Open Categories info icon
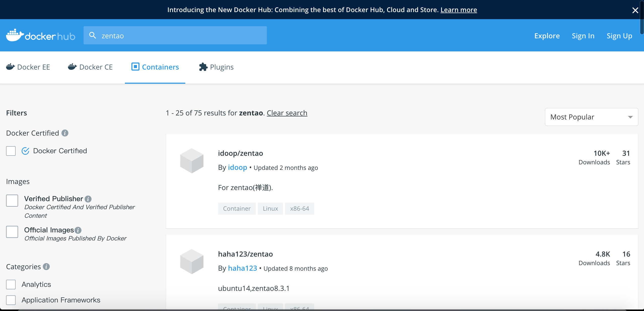The width and height of the screenshot is (644, 311). point(46,266)
